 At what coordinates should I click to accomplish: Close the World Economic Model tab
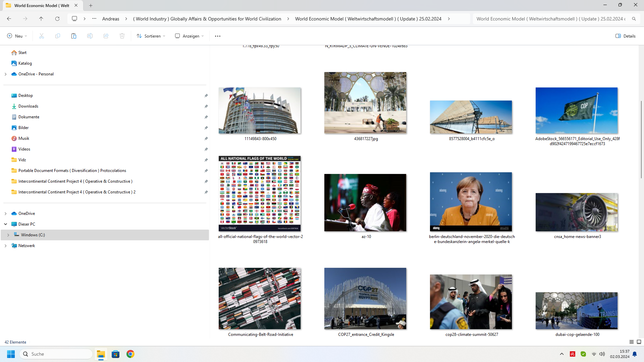pyautogui.click(x=76, y=5)
